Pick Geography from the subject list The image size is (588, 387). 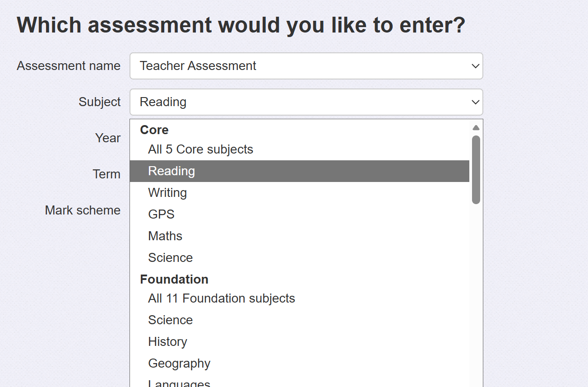pos(179,364)
